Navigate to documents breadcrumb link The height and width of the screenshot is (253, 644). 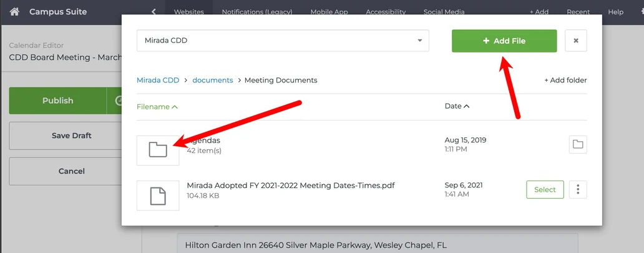212,80
